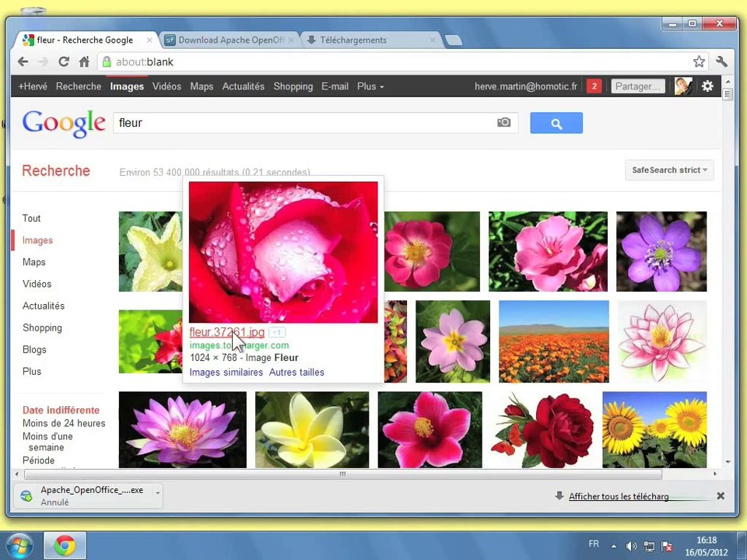Click herve.martin@homotic.fr account link

point(525,86)
